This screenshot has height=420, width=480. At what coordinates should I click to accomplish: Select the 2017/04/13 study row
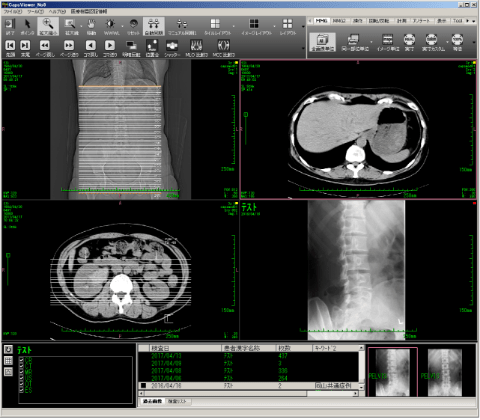click(x=248, y=356)
